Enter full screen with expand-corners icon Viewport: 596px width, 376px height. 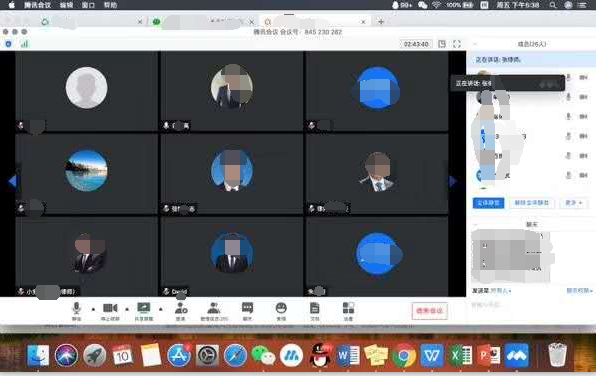[x=457, y=44]
